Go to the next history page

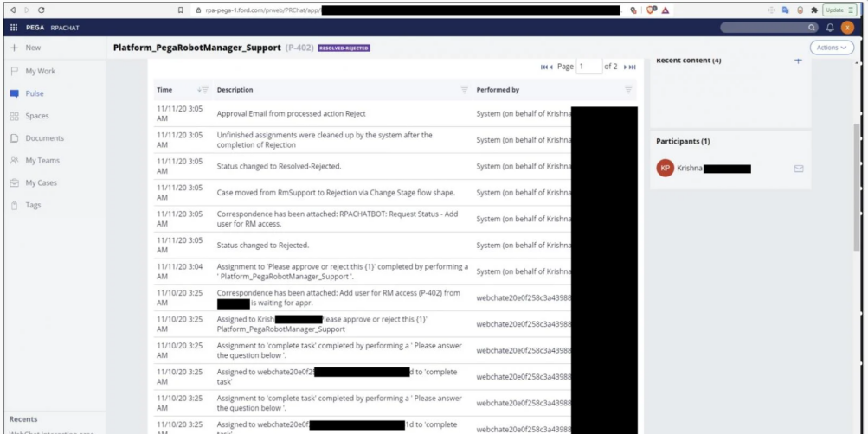[x=626, y=67]
